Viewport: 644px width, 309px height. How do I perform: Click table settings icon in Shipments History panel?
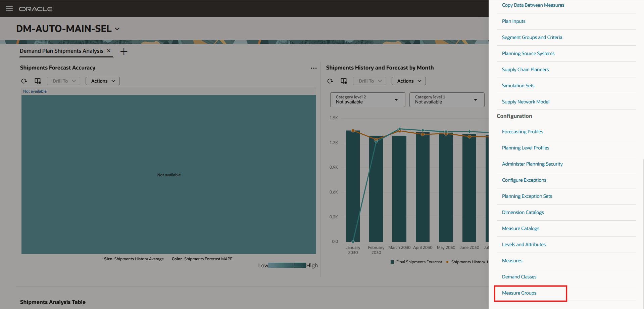pyautogui.click(x=344, y=81)
